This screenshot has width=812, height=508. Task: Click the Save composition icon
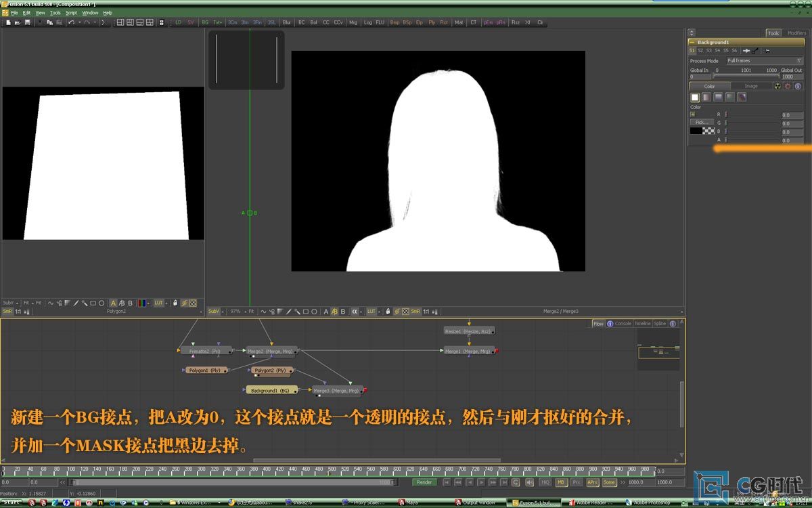point(27,22)
